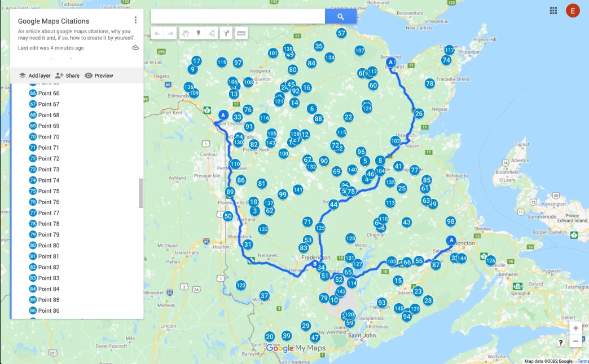
Task: Open the map options three-dot menu
Action: tap(135, 20)
